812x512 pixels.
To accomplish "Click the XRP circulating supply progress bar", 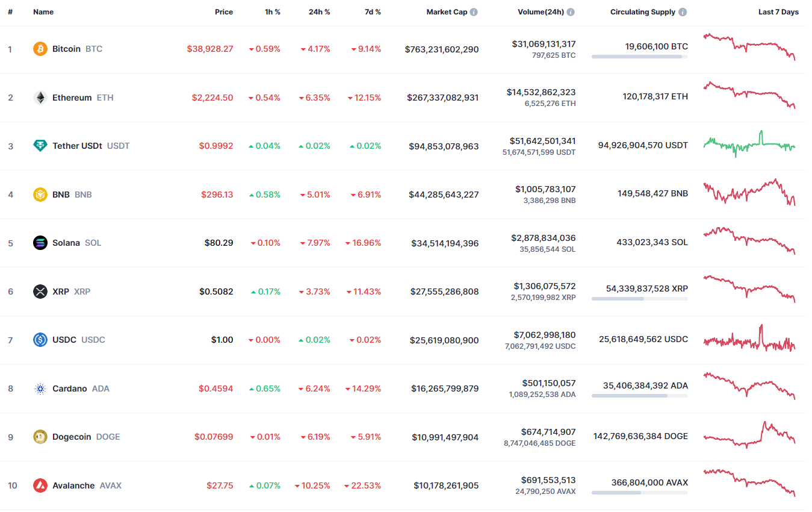I will coord(640,299).
